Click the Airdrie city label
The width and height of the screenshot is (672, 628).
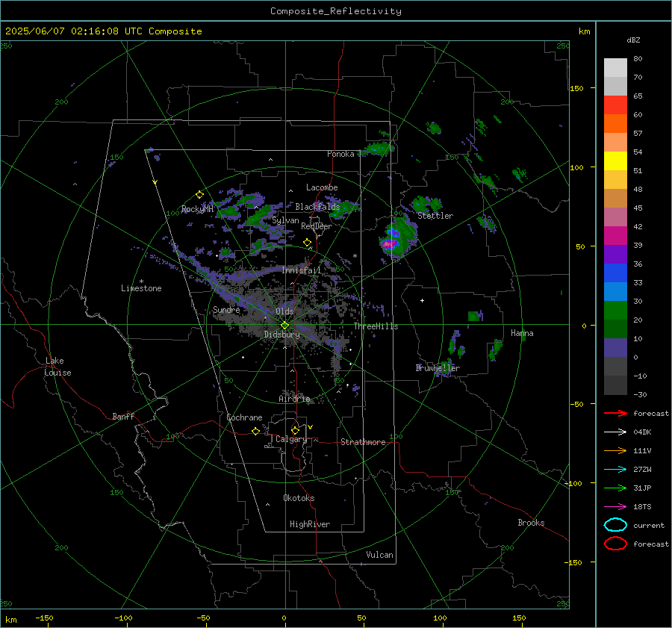click(x=294, y=399)
